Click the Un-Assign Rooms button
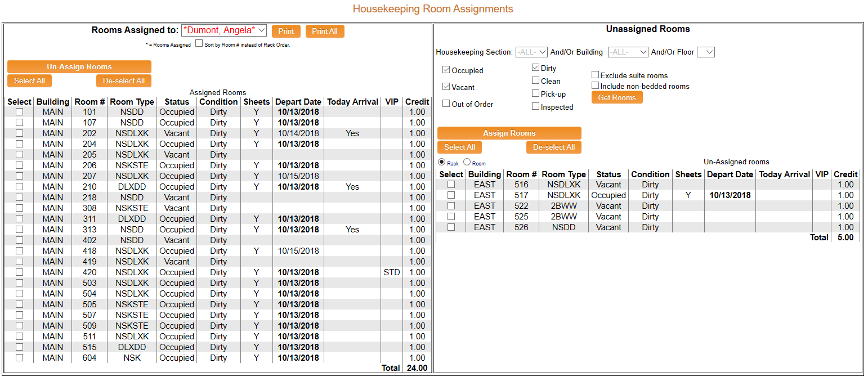 click(79, 66)
